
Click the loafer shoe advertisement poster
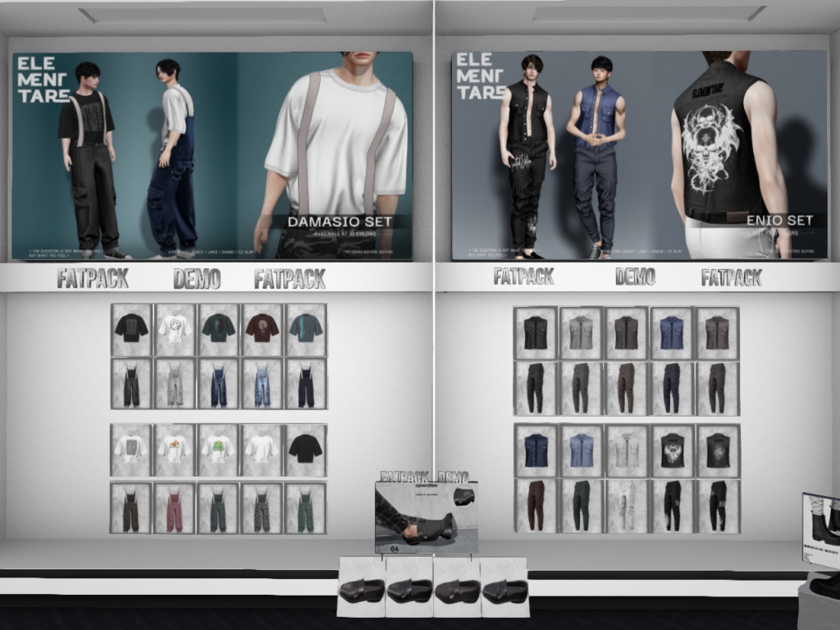(x=427, y=517)
